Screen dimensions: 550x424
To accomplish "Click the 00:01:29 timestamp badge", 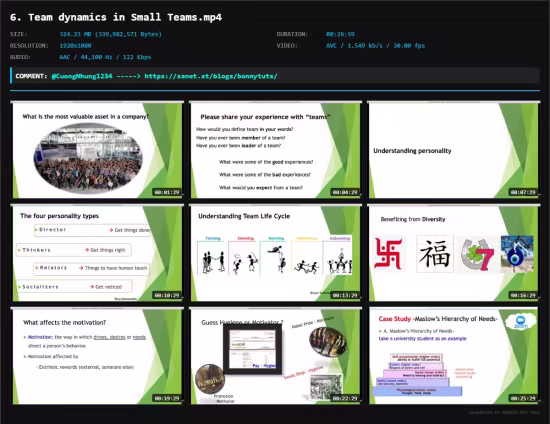I will (167, 192).
